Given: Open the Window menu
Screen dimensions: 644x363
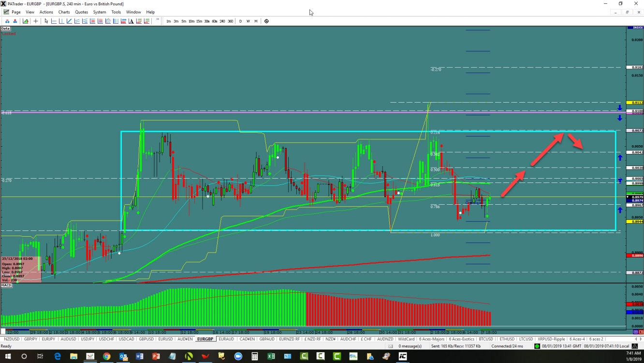Looking at the screenshot, I should point(133,12).
